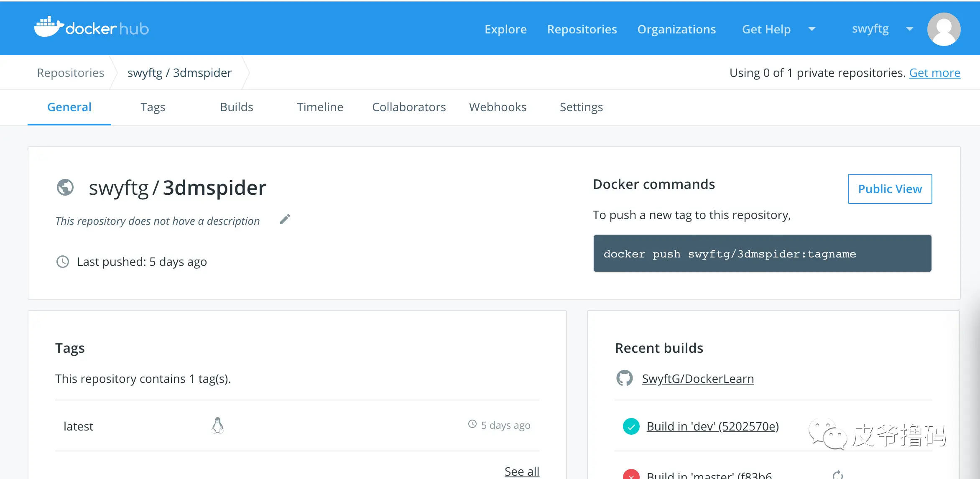980x479 pixels.
Task: Click the globe public repository icon
Action: click(65, 187)
